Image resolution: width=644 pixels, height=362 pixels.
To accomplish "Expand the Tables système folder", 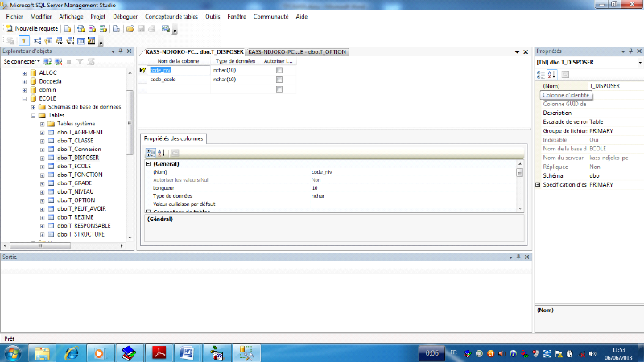I will (43, 124).
